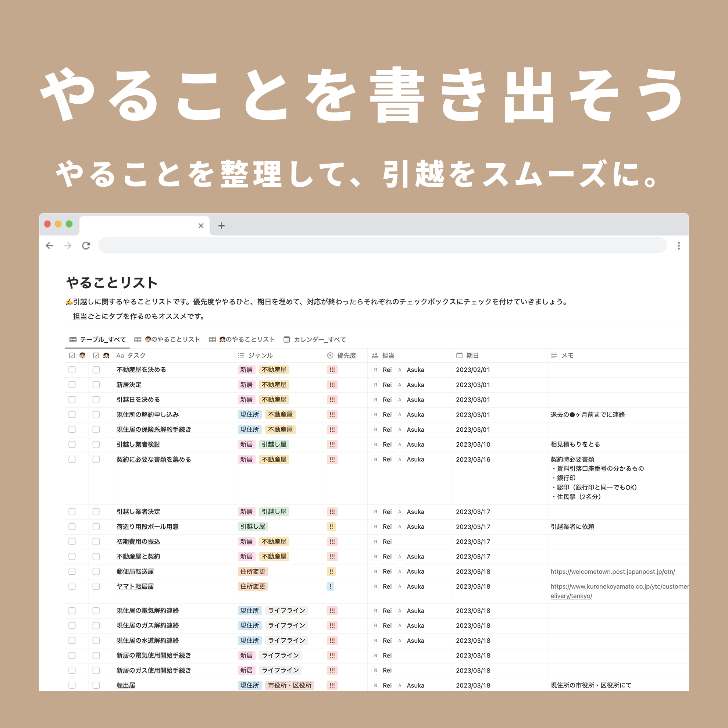This screenshot has width=728, height=728.
Task: Click the browser back arrow
Action: point(49,246)
